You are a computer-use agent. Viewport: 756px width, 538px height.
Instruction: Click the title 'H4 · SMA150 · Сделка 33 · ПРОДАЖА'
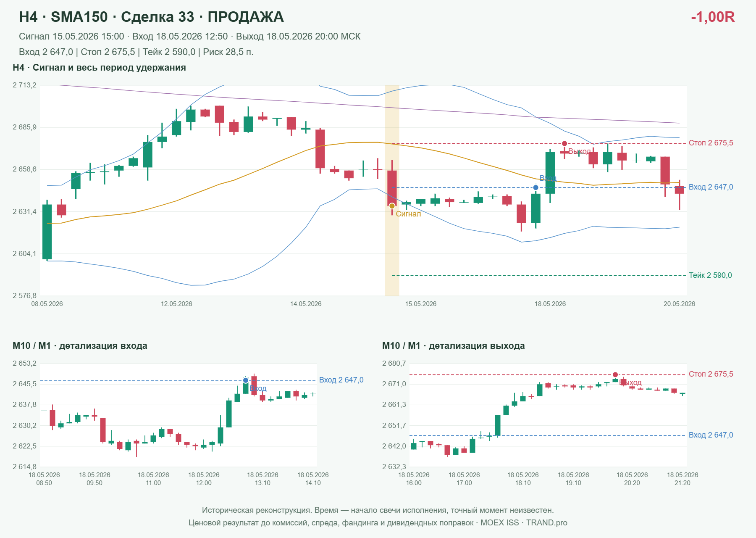click(x=151, y=17)
